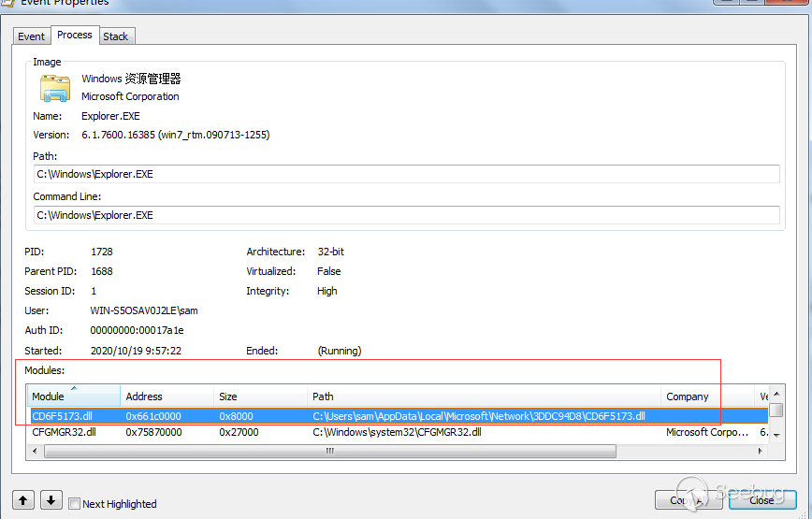Click the C:\Windows\system32\CFGMGR32.dll path cell
This screenshot has width=812, height=519.
pos(397,432)
